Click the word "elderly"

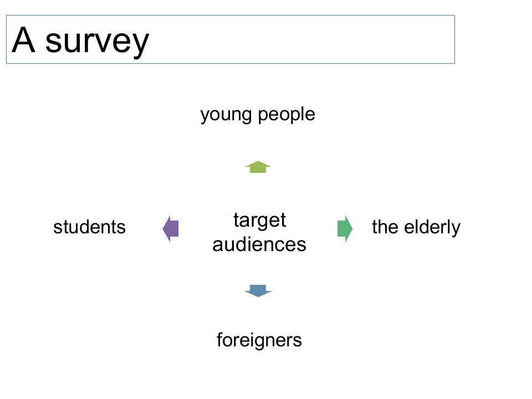coord(432,228)
